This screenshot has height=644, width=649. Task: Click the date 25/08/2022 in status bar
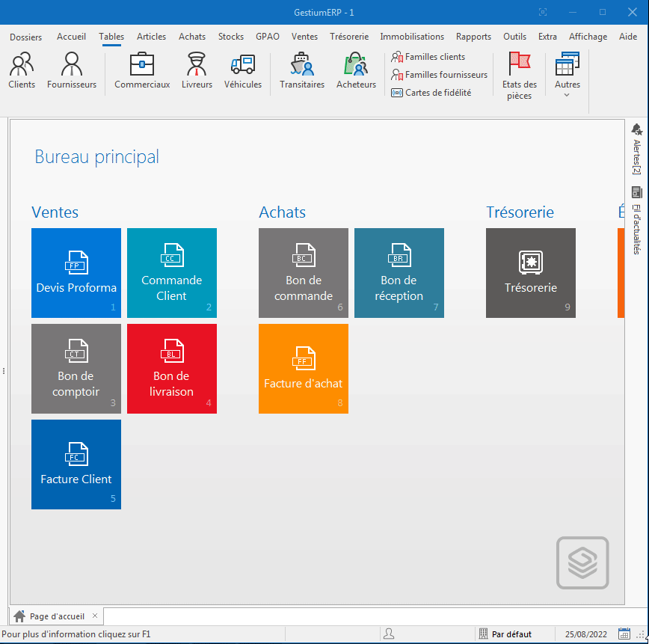[x=586, y=634]
